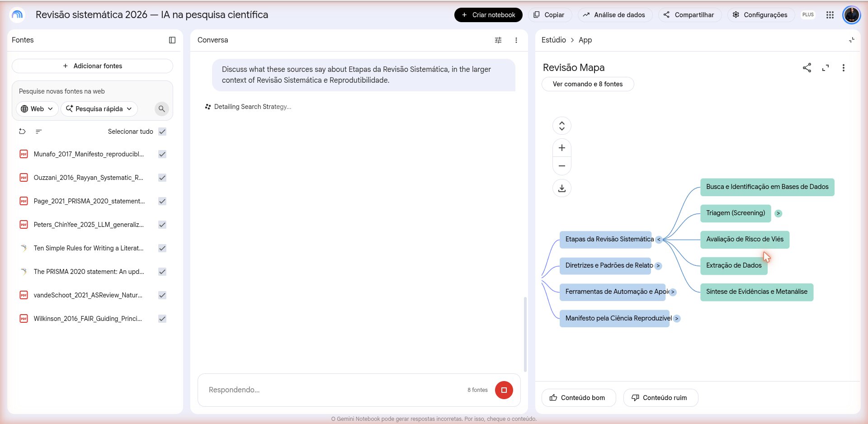Open the source sort filter icon
This screenshot has height=424, width=868.
pos(39,132)
